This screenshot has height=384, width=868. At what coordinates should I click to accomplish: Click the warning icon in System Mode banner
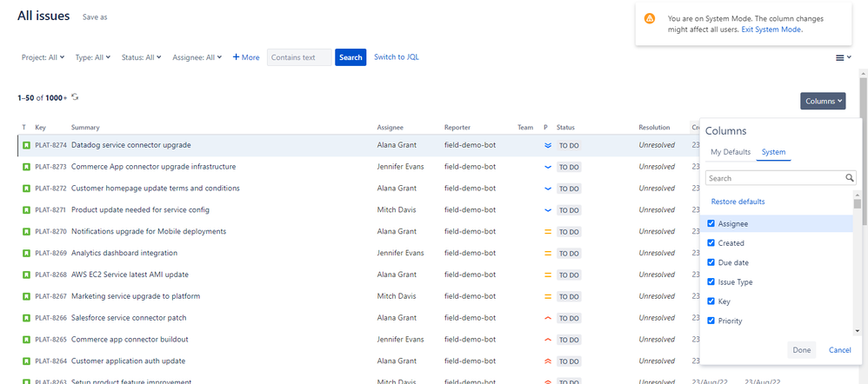(x=650, y=18)
